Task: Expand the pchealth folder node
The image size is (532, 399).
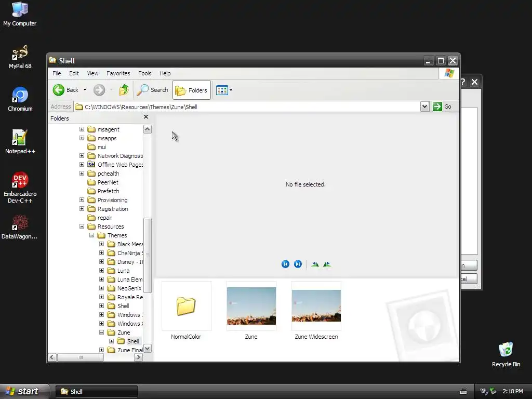Action: tap(82, 174)
